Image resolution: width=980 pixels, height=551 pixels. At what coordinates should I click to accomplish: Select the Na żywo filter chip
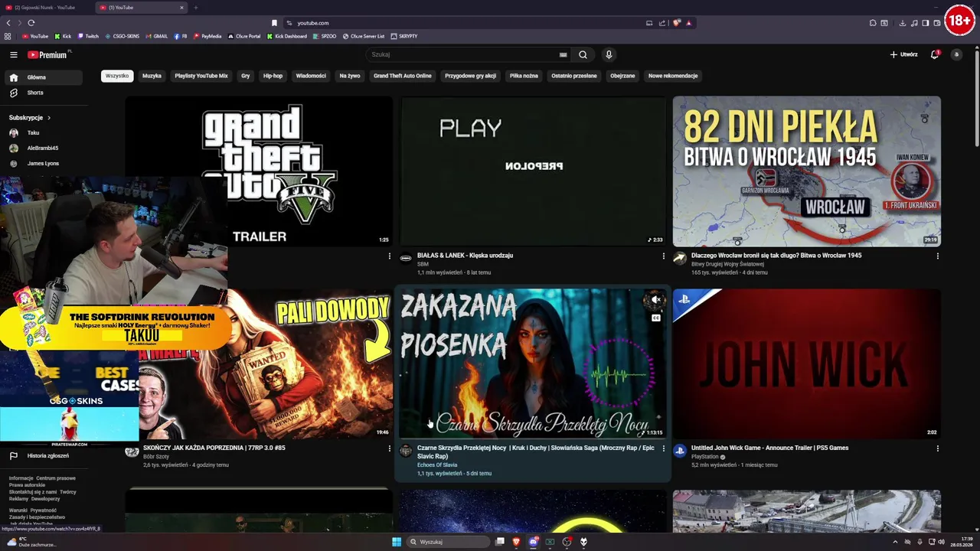point(350,76)
